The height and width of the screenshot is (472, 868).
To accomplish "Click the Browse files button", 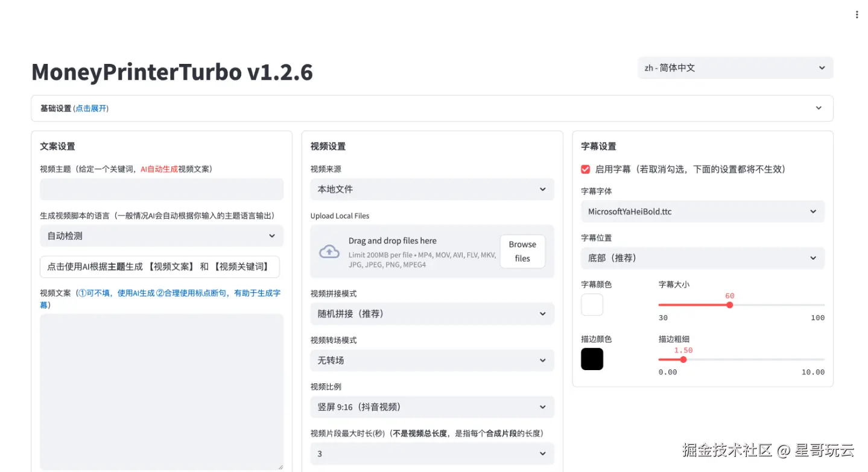I will [x=522, y=251].
